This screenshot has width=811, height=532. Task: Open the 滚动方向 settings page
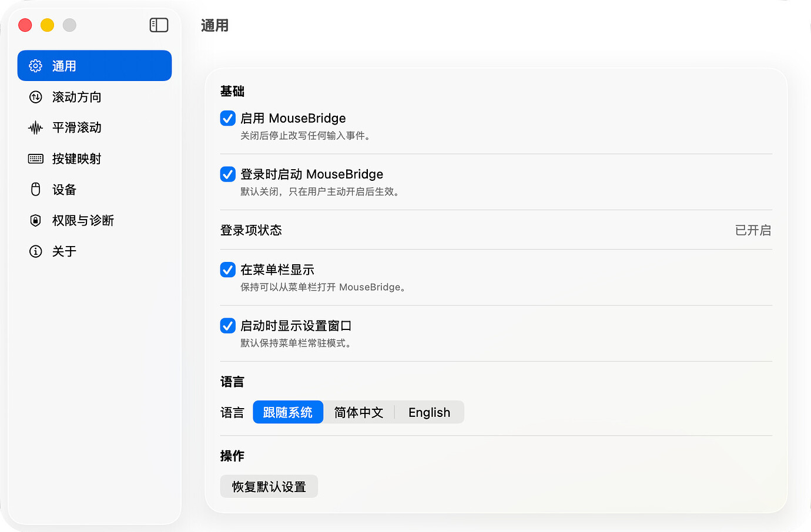[x=95, y=97]
